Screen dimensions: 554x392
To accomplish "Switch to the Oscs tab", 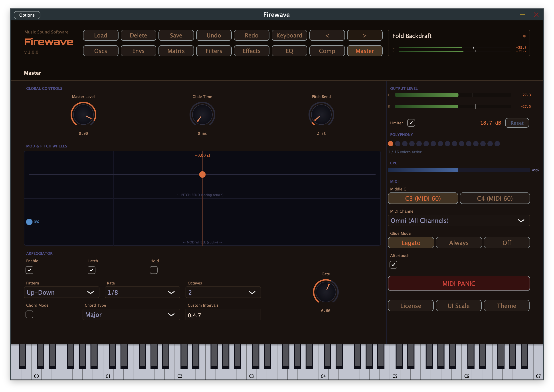I will click(x=101, y=51).
